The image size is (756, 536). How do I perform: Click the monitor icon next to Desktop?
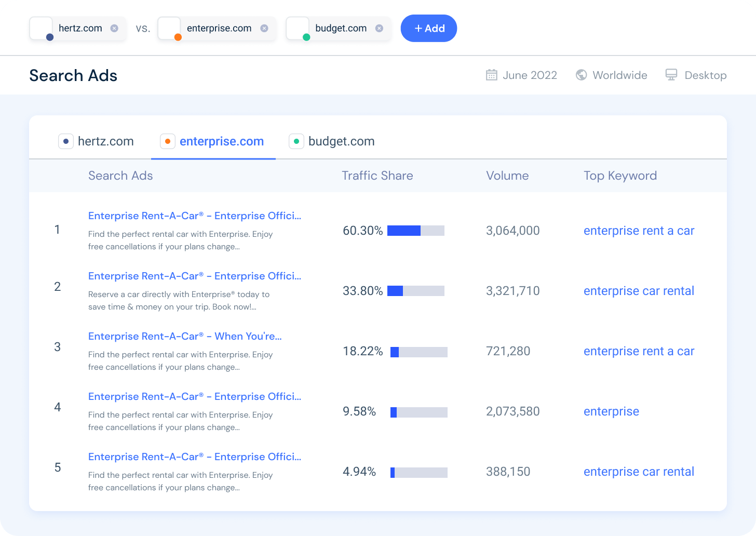point(671,75)
